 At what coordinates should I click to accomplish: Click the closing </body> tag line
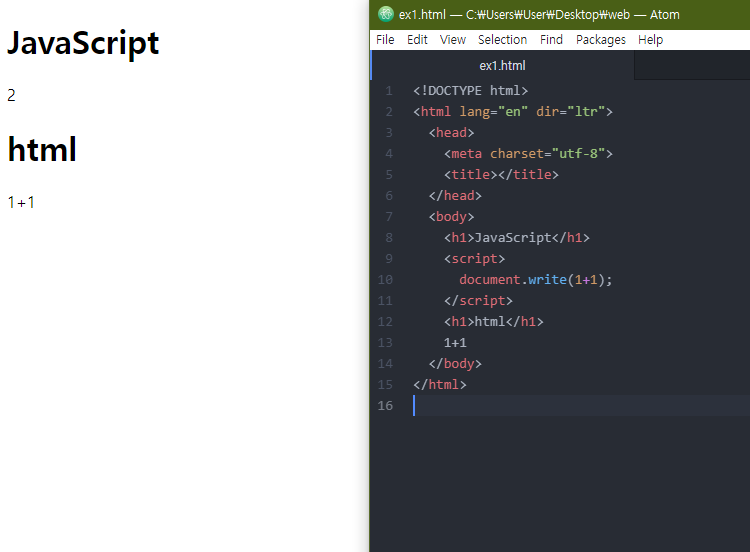[455, 364]
